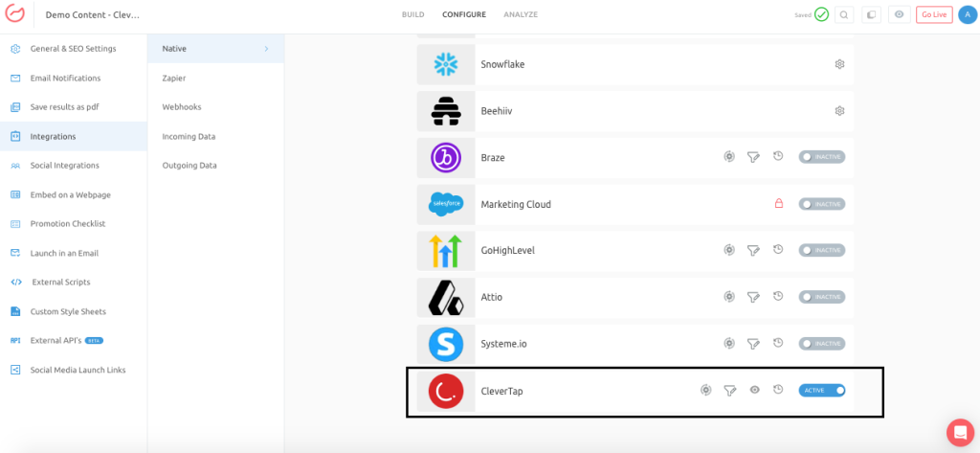Activate the Systeme.io integration toggle

click(x=822, y=344)
